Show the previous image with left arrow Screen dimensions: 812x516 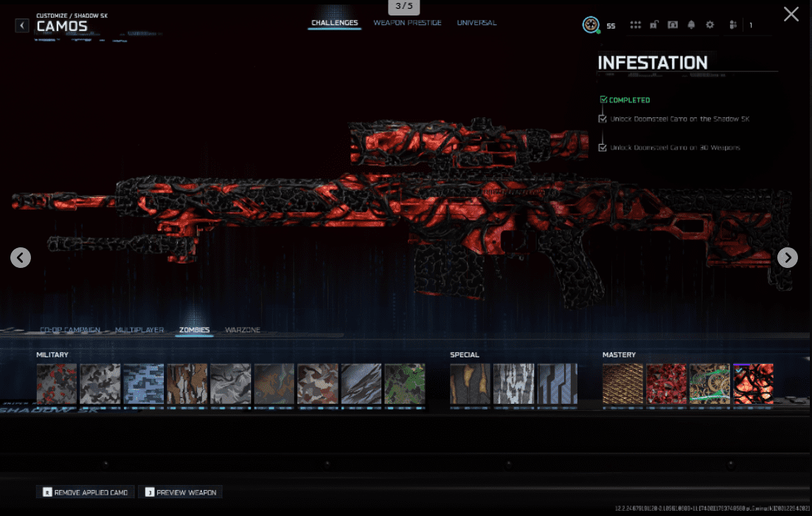(x=21, y=257)
